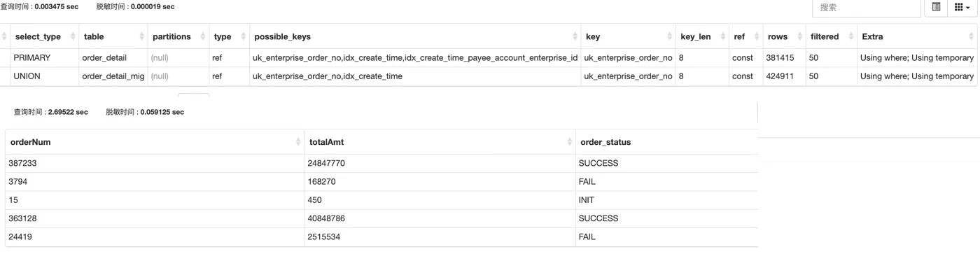Image resolution: width=980 pixels, height=254 pixels.
Task: Sort by the possible_keys column header
Action: 415,36
